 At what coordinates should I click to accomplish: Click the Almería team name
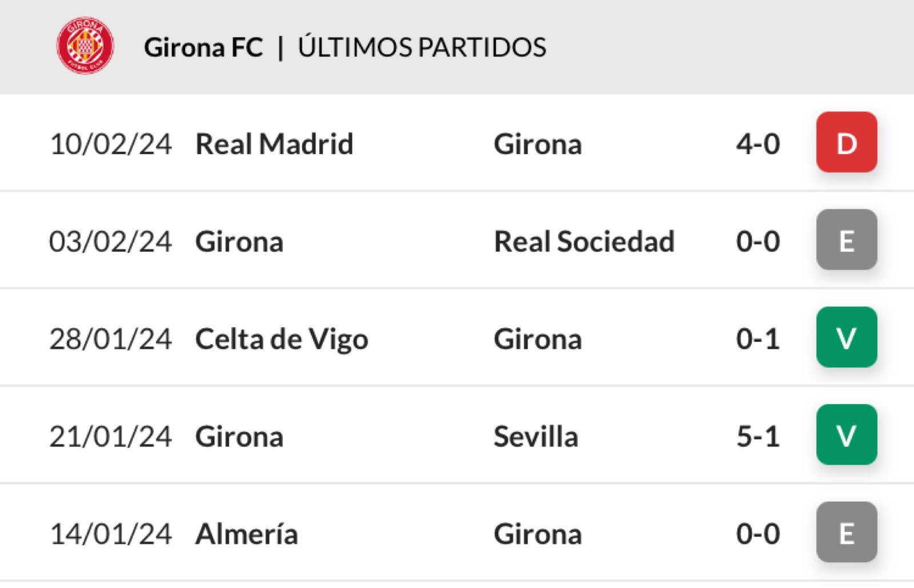click(247, 534)
